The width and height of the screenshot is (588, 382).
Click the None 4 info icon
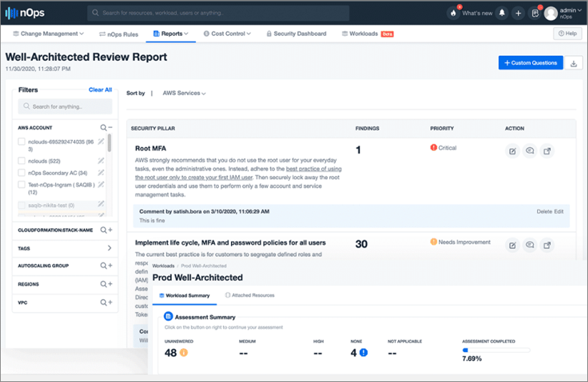pos(363,353)
